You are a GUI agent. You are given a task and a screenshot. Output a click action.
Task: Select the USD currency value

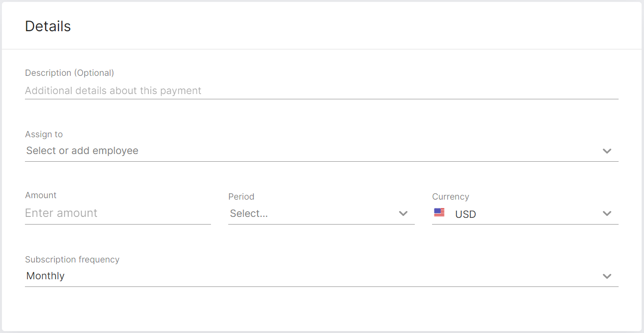466,214
